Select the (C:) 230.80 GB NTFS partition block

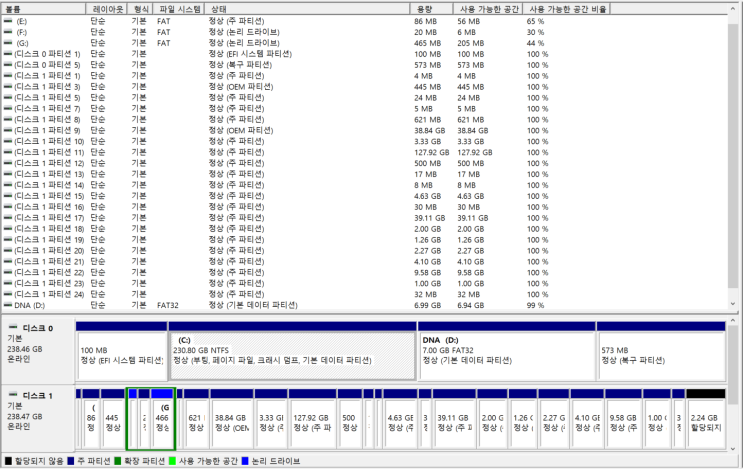point(292,351)
